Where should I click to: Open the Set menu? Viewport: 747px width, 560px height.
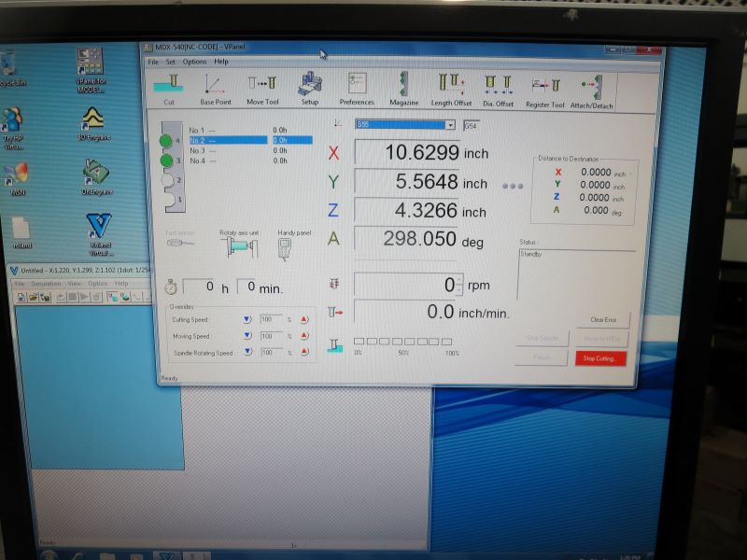pos(171,62)
